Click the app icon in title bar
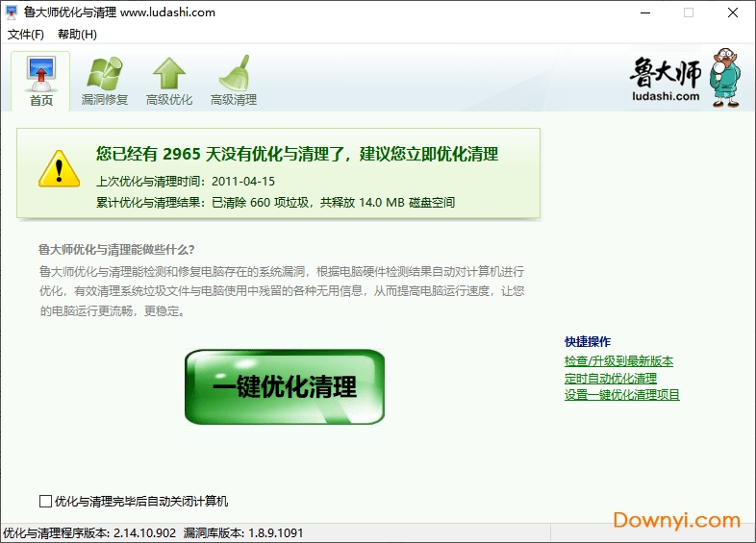 point(12,12)
